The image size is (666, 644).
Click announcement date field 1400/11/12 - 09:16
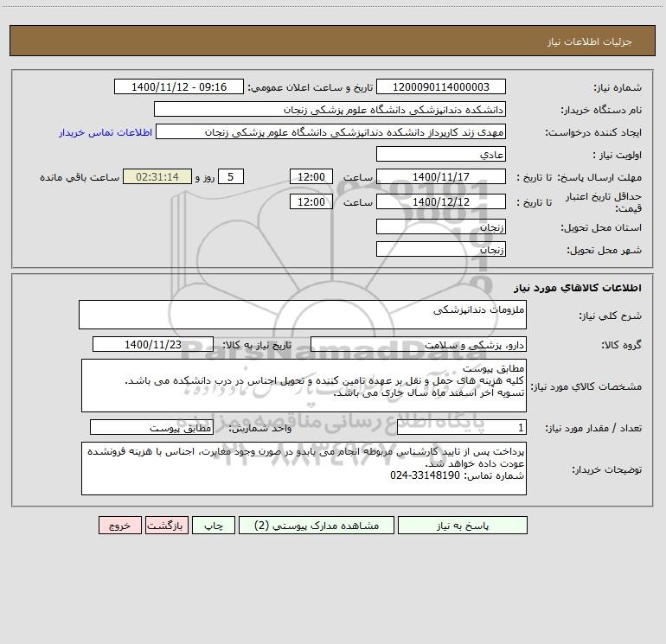(x=179, y=86)
